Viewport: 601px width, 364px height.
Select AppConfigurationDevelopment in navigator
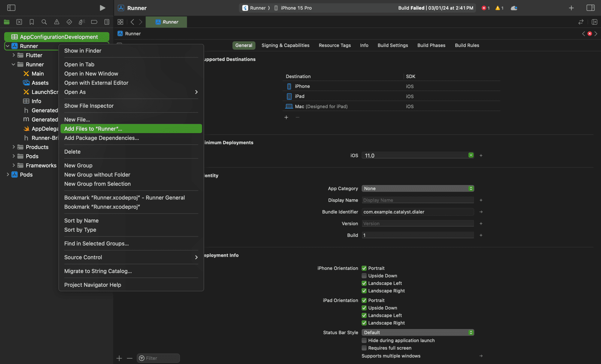coord(57,37)
